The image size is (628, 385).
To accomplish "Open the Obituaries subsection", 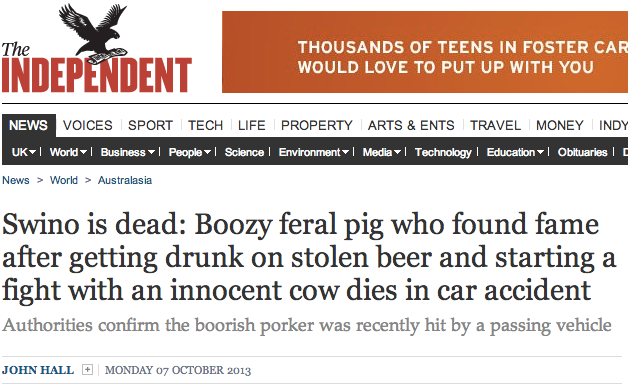I will tap(582, 152).
